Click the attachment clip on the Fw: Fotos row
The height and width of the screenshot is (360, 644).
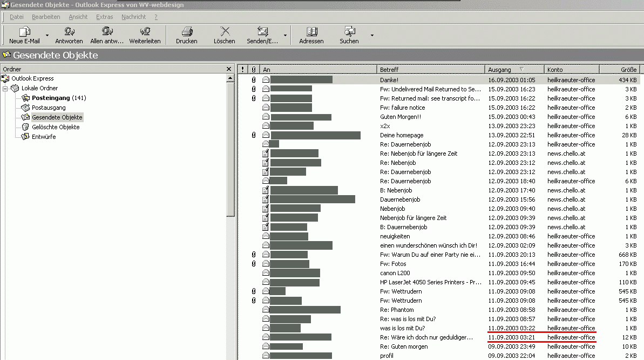tap(254, 264)
